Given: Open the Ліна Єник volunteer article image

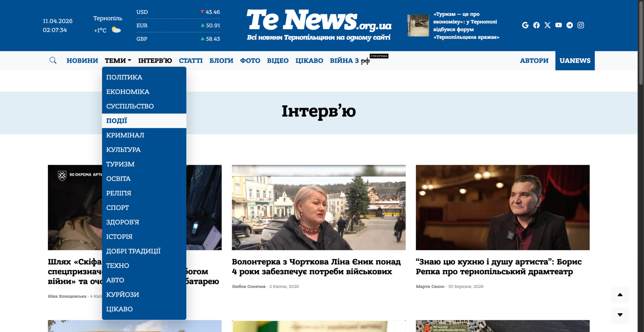Looking at the screenshot, I should 319,207.
